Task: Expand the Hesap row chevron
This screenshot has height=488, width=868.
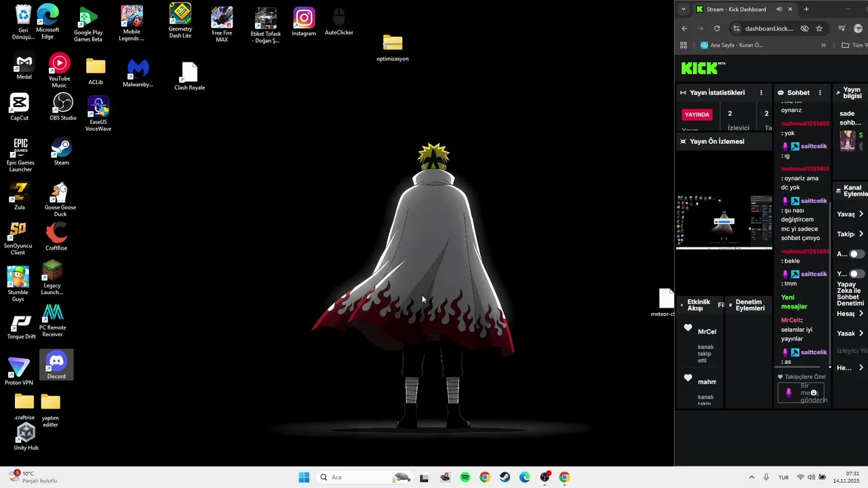Action: coord(861,314)
